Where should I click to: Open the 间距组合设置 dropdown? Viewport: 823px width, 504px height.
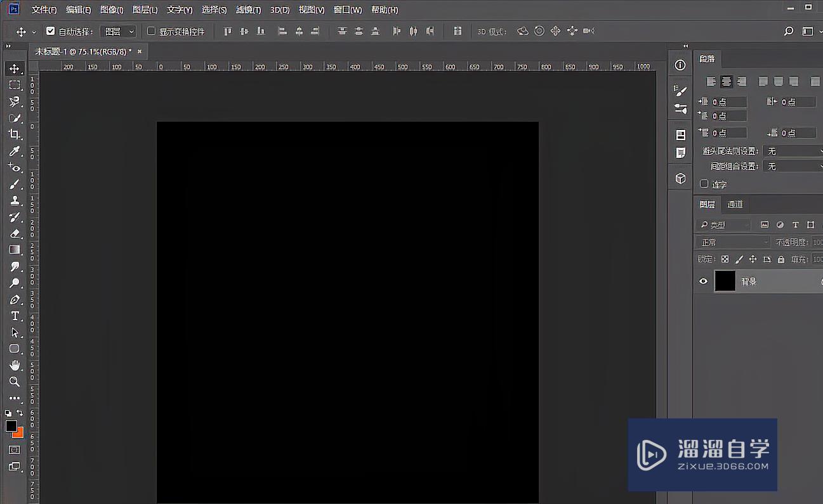(794, 166)
